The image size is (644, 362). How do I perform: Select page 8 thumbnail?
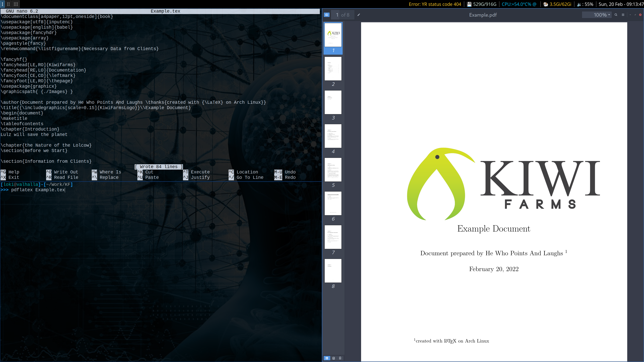point(333,271)
